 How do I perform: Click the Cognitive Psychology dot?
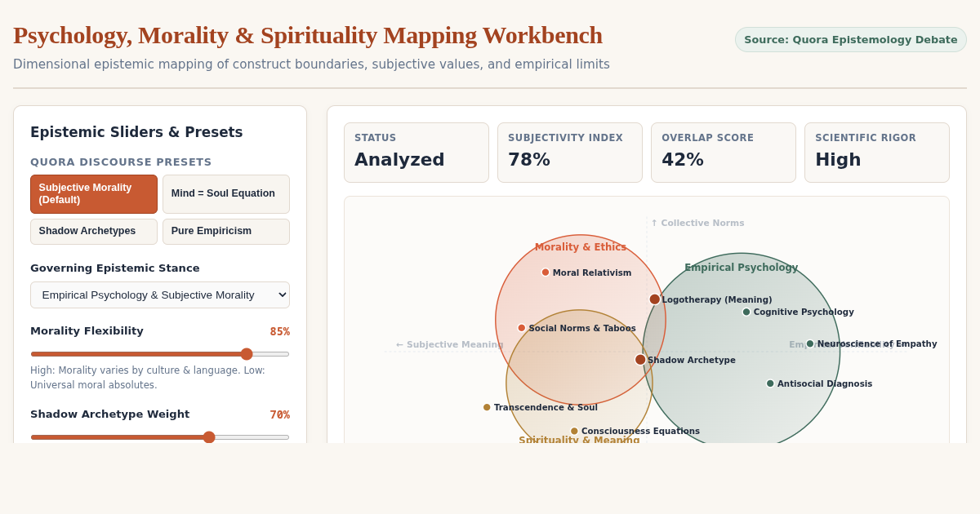746,312
